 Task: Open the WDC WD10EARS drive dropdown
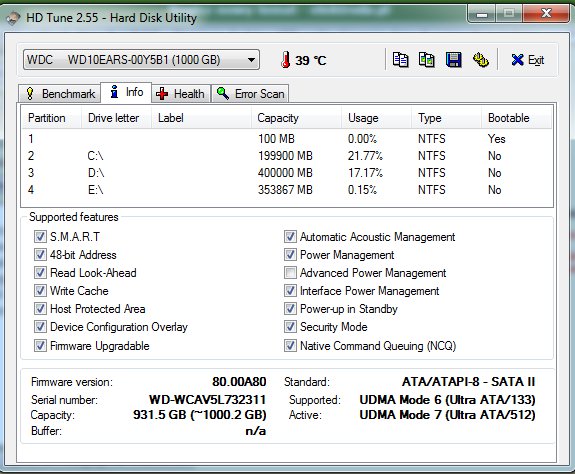142,60
